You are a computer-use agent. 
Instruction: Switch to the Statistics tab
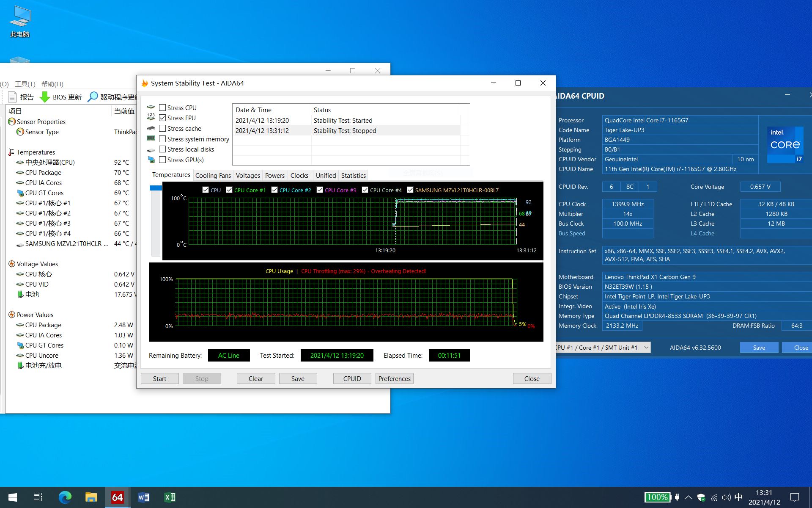(354, 175)
